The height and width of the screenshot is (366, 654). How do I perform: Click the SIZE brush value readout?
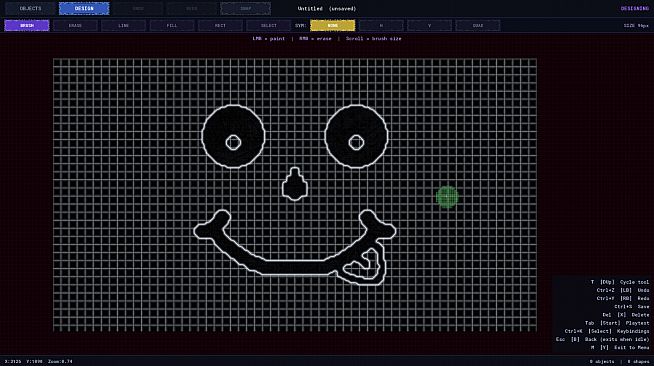click(636, 25)
